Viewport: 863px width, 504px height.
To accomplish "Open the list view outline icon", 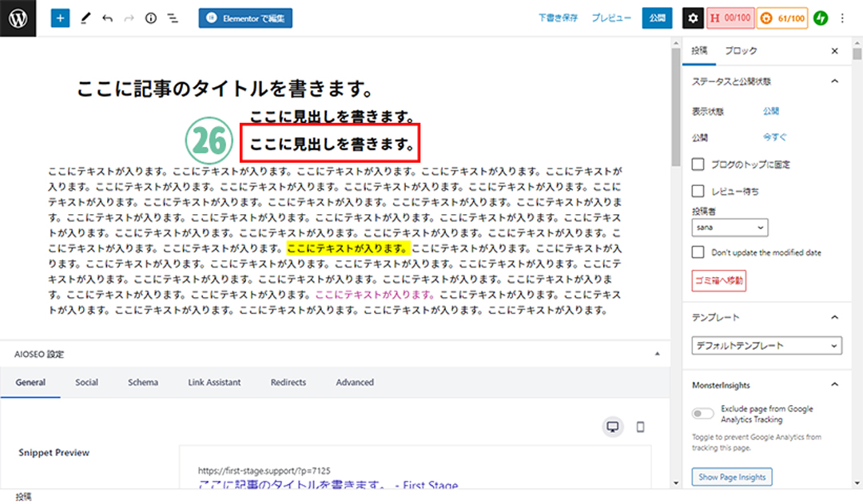I will coord(172,18).
